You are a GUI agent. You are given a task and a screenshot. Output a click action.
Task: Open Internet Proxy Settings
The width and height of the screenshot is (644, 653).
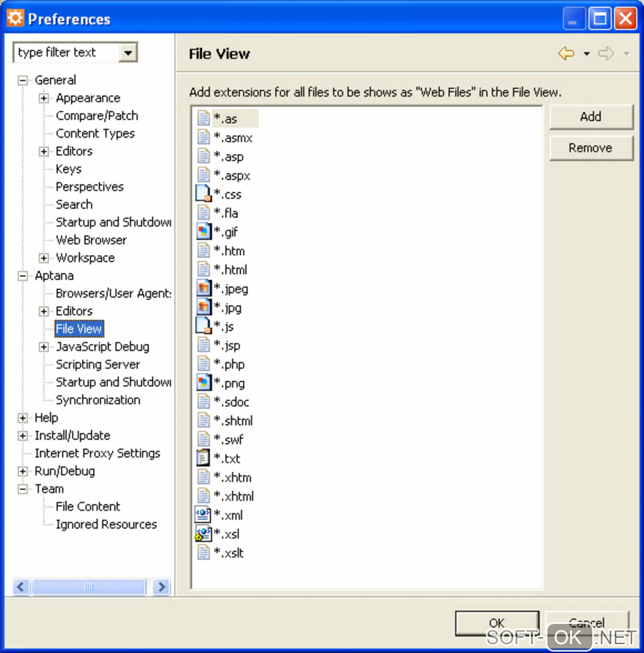coord(97,453)
